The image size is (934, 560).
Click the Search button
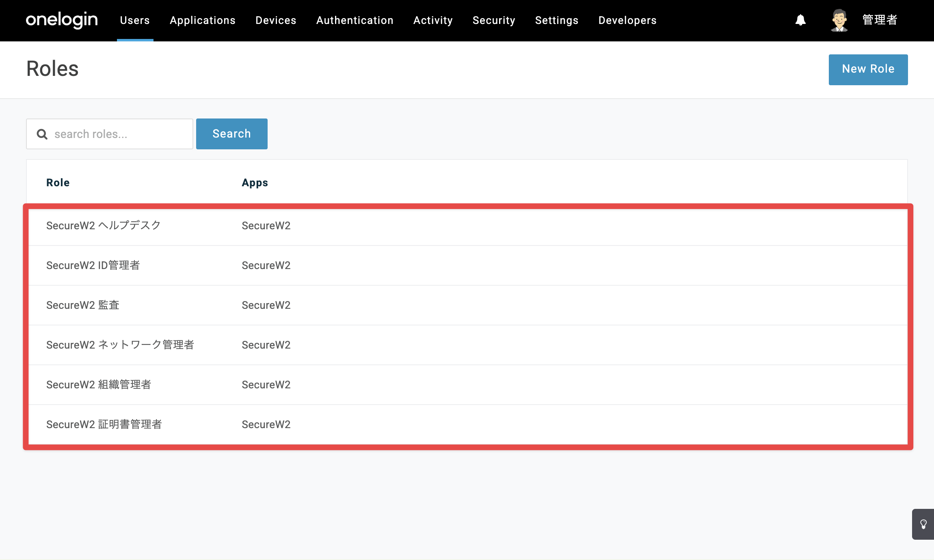tap(231, 134)
